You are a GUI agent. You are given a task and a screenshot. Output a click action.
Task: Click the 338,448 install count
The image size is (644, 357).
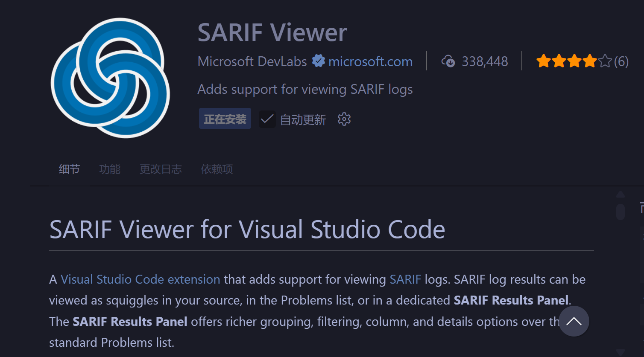485,61
